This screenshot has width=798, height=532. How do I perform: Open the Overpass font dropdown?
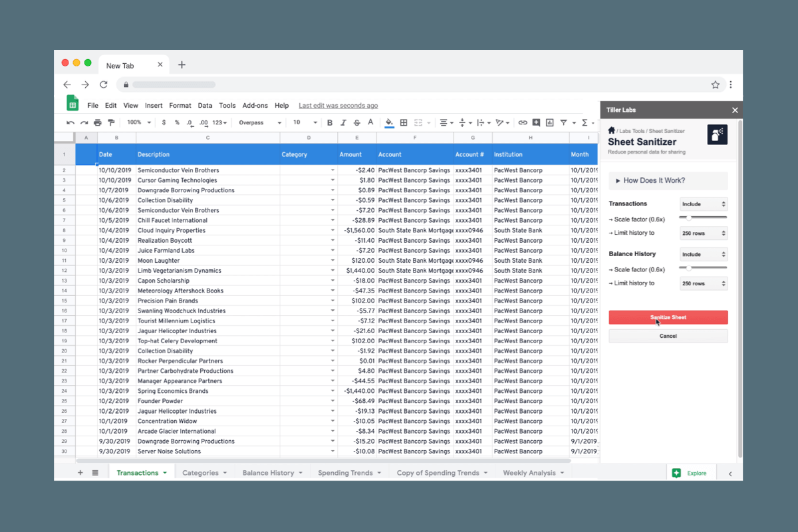(x=260, y=122)
